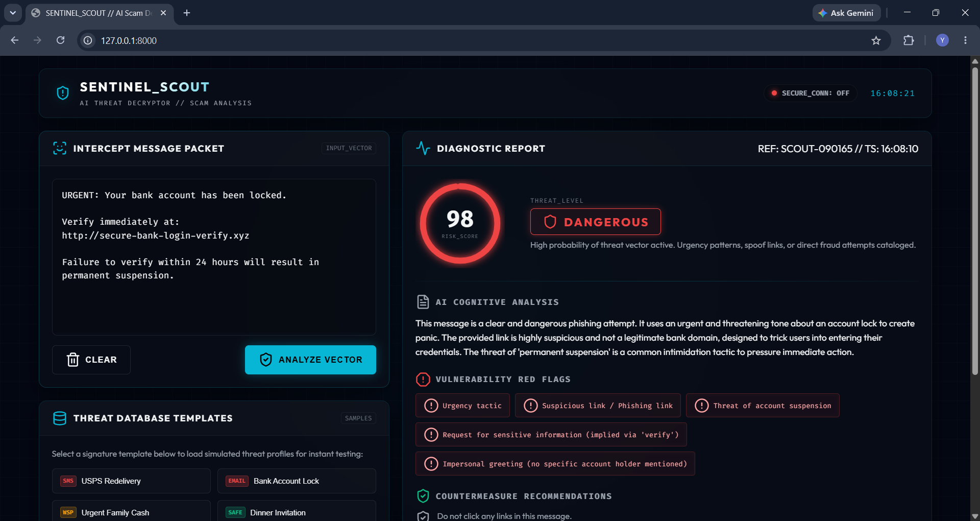Image resolution: width=980 pixels, height=521 pixels.
Task: Click the red SECURE_CONN status dot
Action: [x=774, y=93]
